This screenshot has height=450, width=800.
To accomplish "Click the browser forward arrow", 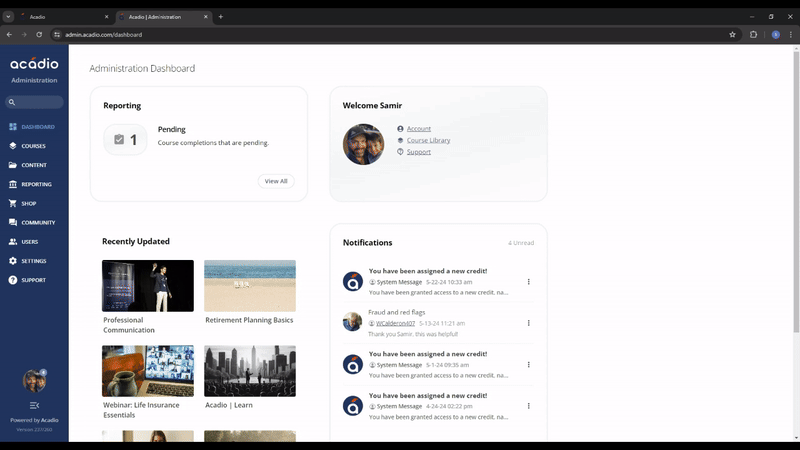I will (x=24, y=35).
